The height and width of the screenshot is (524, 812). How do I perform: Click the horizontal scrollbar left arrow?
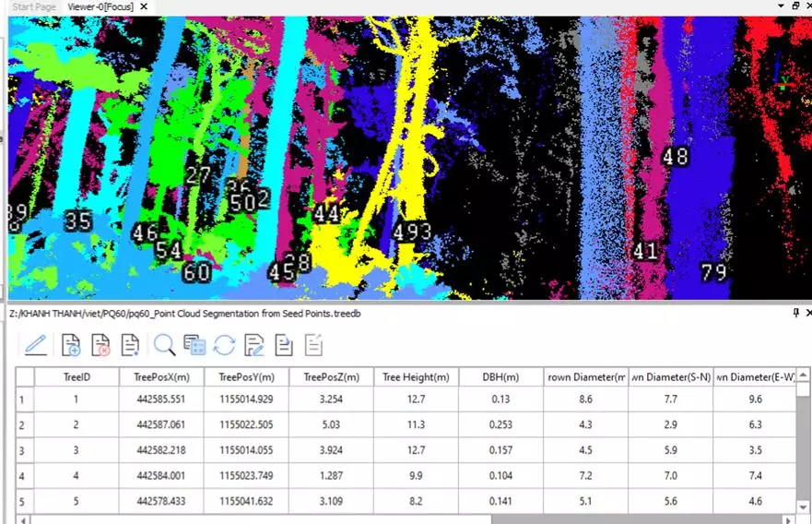[23, 520]
